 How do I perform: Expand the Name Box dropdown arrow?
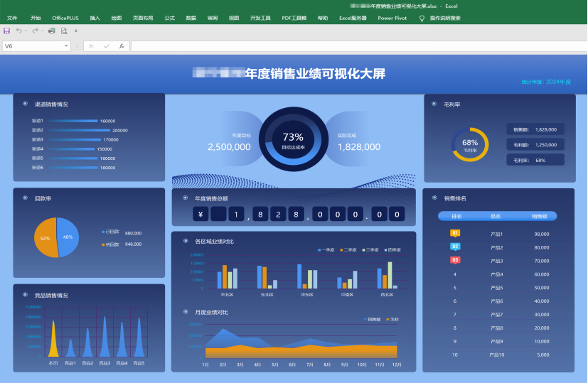[66, 46]
